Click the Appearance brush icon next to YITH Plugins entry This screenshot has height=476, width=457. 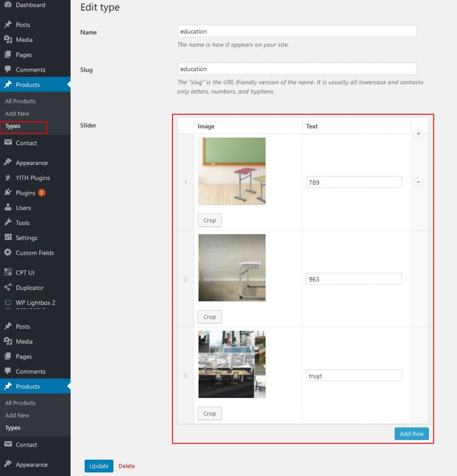pyautogui.click(x=8, y=162)
